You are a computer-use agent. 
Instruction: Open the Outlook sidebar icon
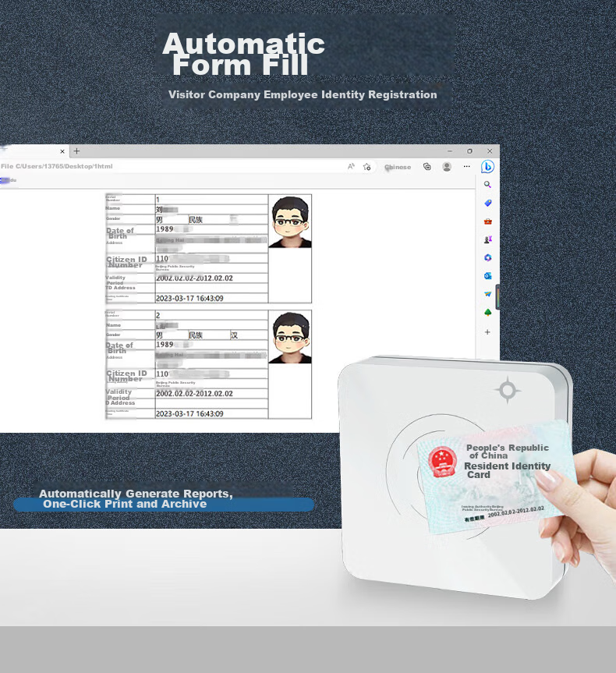click(487, 276)
